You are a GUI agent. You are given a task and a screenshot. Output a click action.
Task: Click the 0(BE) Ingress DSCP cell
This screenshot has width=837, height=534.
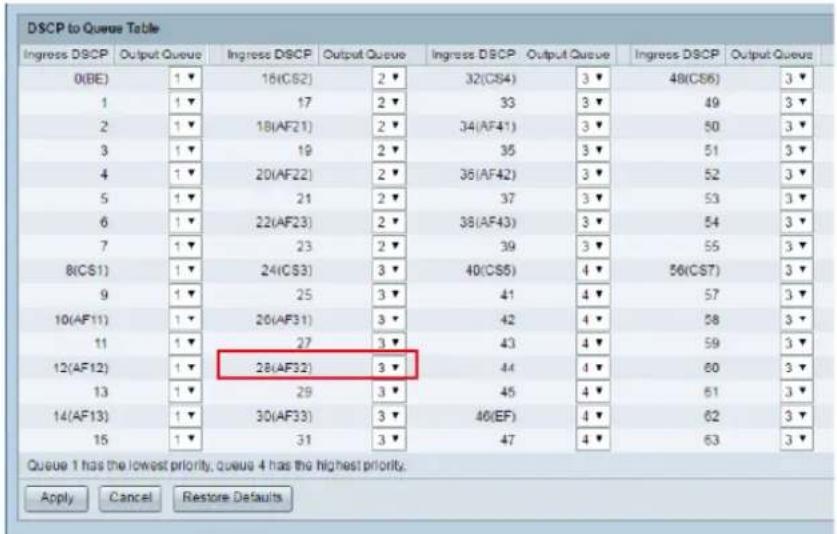click(91, 79)
